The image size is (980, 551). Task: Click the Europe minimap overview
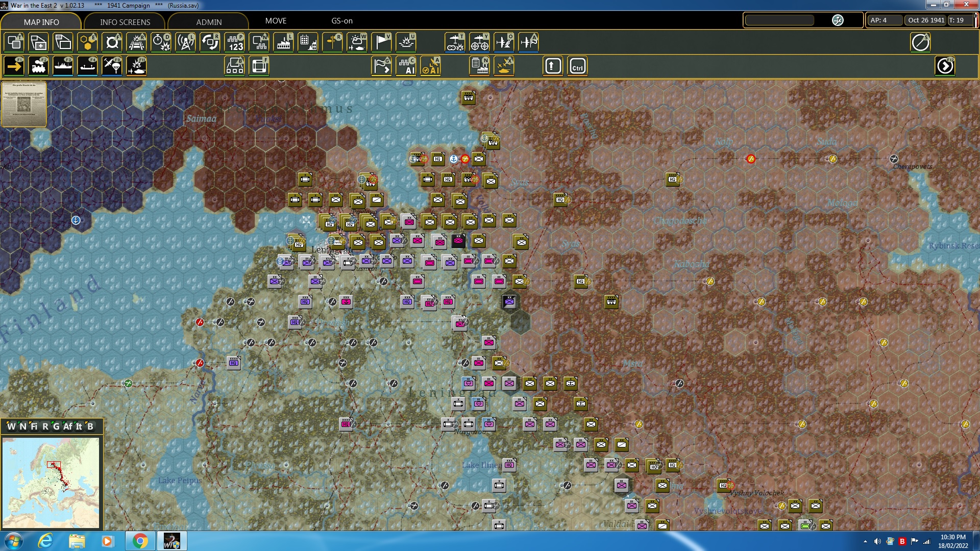point(51,483)
